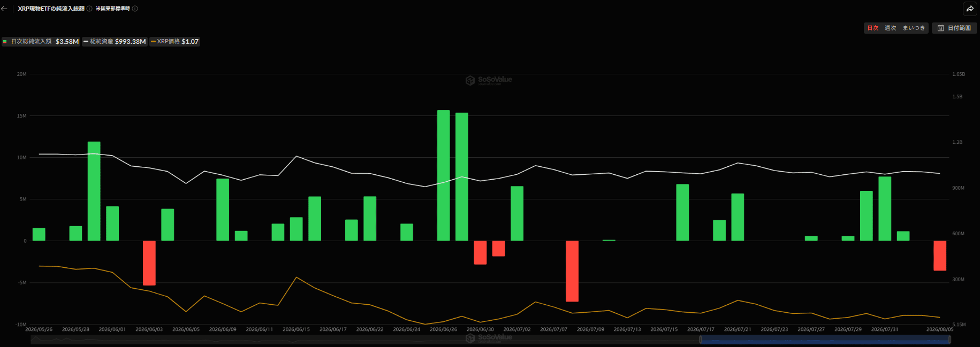Open info icon beside XRP現物ETFの純流入総額 title
The width and height of the screenshot is (980, 347).
click(x=89, y=9)
